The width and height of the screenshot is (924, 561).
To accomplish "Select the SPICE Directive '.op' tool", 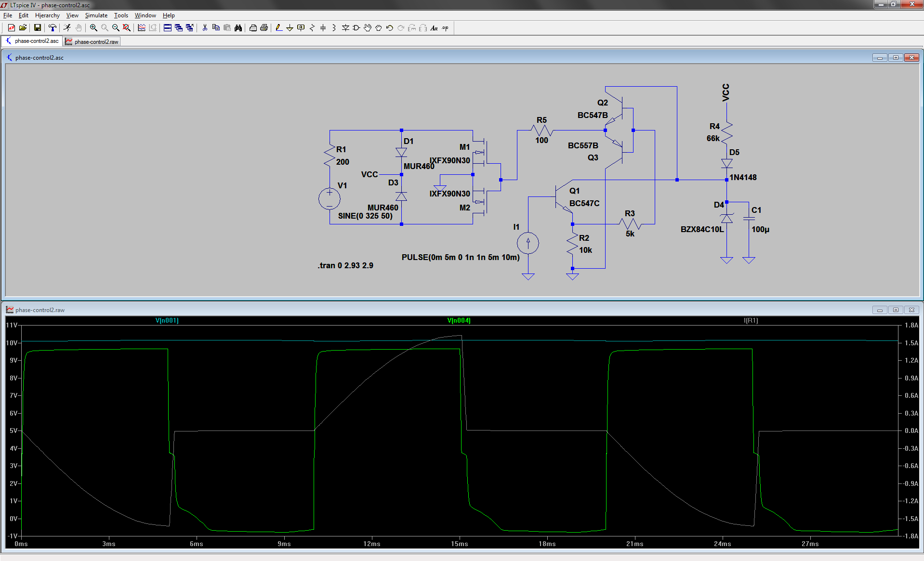I will (445, 28).
